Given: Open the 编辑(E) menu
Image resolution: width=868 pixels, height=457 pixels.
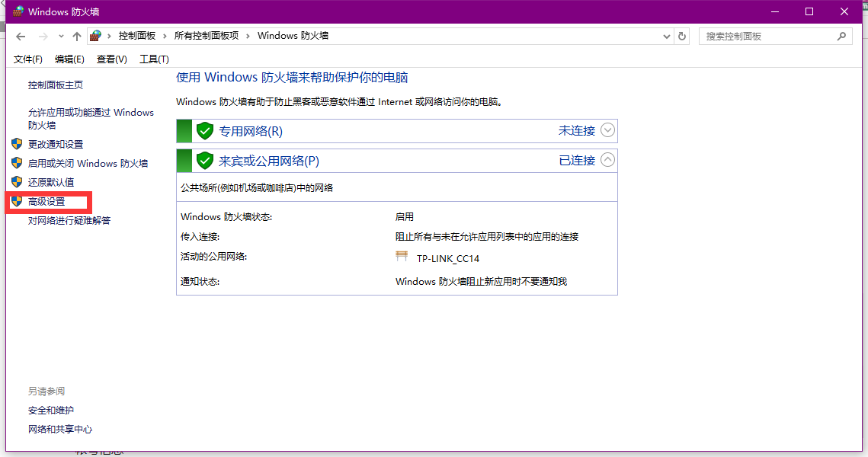Looking at the screenshot, I should point(70,59).
